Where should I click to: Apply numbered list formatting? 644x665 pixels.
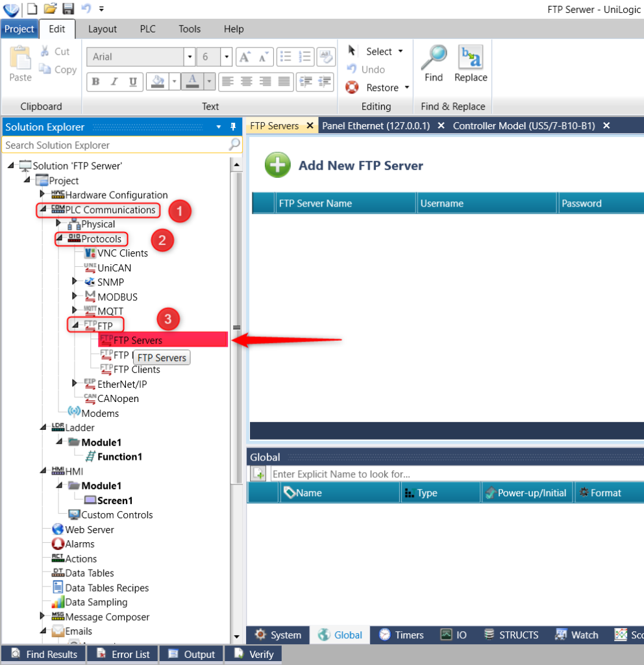(305, 57)
